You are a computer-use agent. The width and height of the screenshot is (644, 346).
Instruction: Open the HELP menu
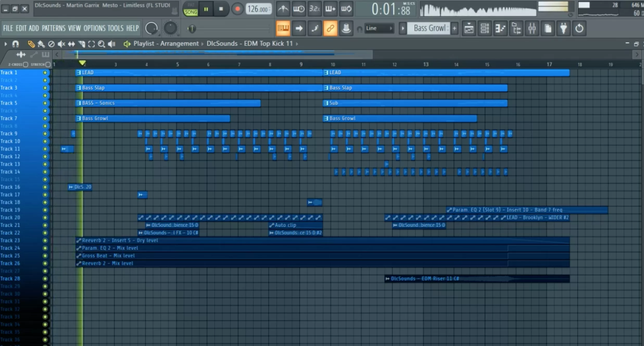click(132, 28)
